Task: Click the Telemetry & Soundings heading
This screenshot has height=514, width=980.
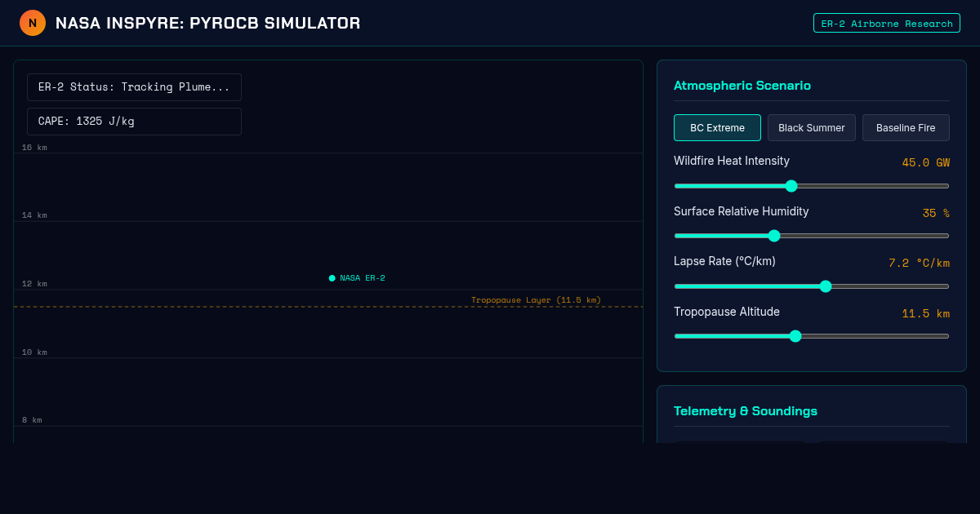Action: pyautogui.click(x=746, y=411)
